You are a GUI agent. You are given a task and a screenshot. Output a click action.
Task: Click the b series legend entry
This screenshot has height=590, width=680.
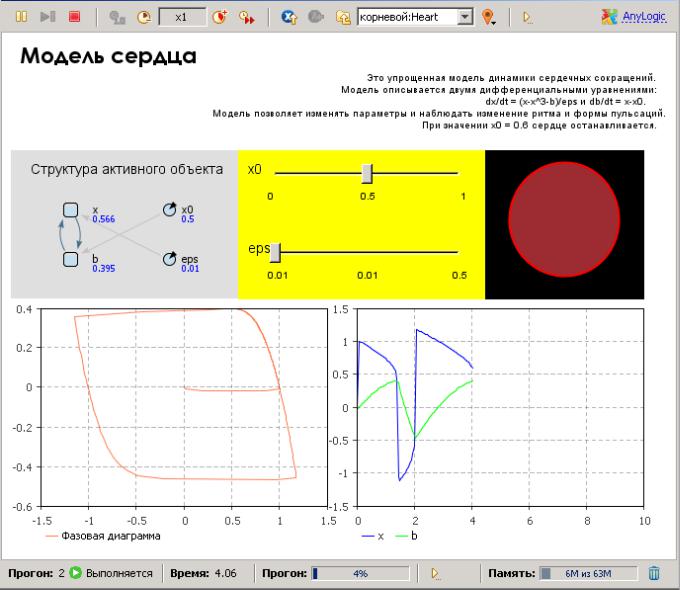tap(406, 536)
